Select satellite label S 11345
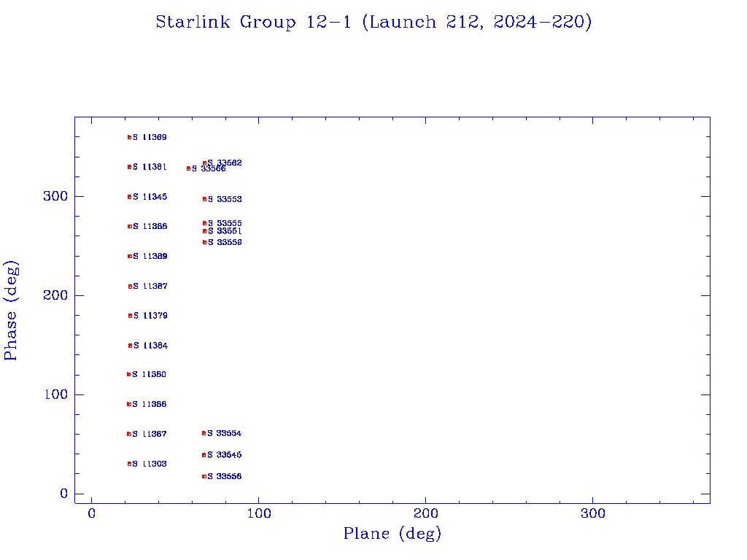Screen dimensions: 747x560 point(150,197)
